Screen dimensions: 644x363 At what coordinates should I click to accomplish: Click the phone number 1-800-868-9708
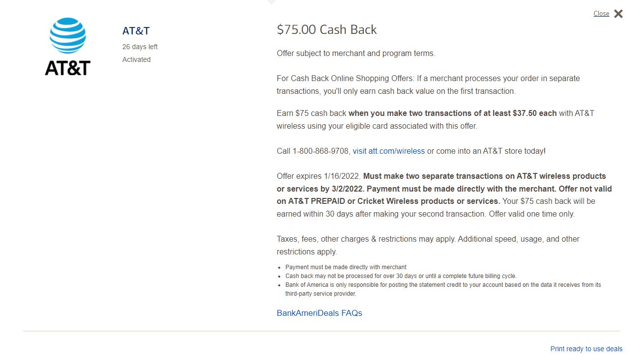(322, 151)
